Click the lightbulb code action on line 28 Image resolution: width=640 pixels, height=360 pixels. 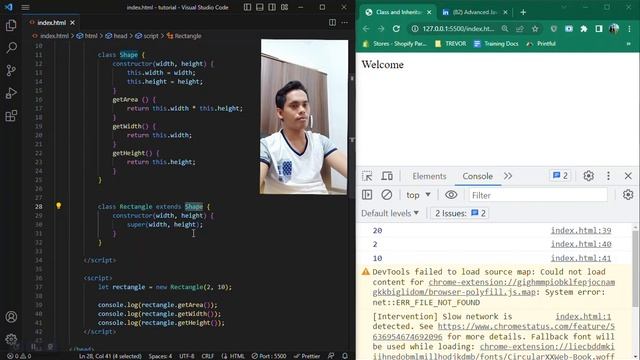pyautogui.click(x=58, y=206)
